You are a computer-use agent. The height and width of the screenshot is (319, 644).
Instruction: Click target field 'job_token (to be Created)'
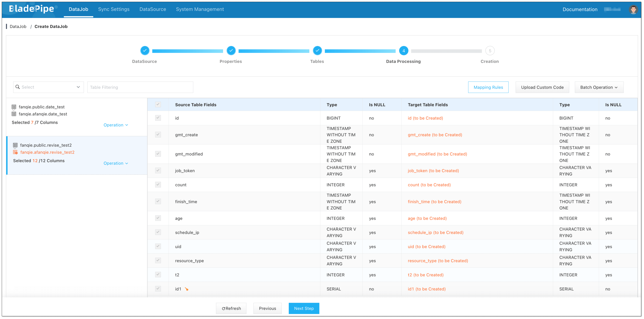[x=433, y=171]
